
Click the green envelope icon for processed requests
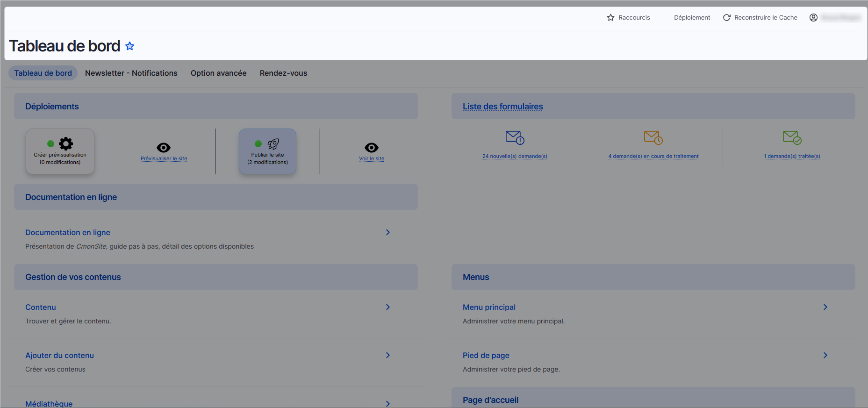coord(792,137)
